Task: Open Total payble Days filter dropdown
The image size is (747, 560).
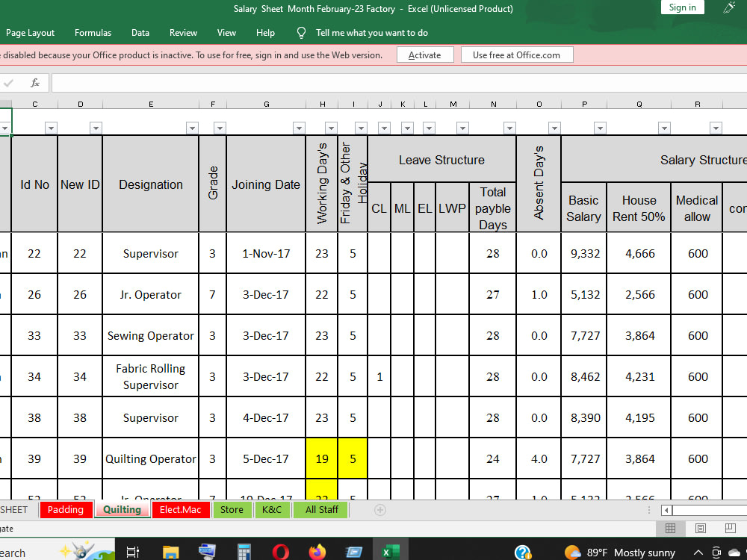Action: coord(509,128)
